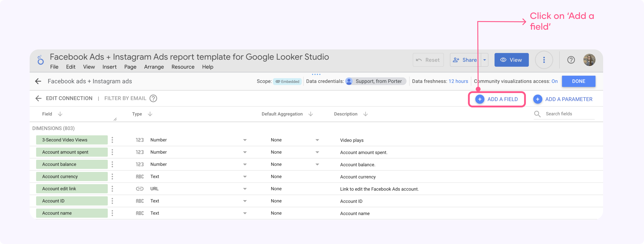Open the Insert menu
This screenshot has width=644, height=244.
click(110, 67)
